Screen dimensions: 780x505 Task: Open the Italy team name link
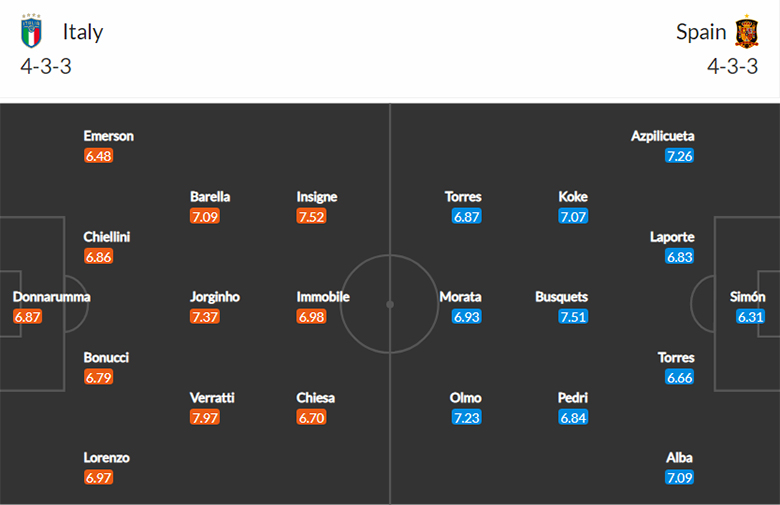[83, 32]
